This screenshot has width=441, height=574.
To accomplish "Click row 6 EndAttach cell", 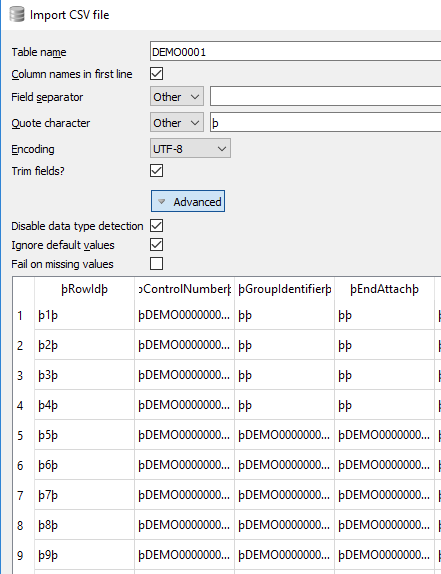I will click(x=384, y=465).
